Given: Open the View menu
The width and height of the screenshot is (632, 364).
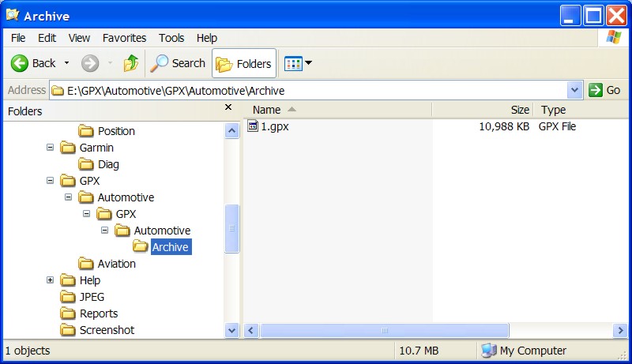Looking at the screenshot, I should click(x=79, y=38).
